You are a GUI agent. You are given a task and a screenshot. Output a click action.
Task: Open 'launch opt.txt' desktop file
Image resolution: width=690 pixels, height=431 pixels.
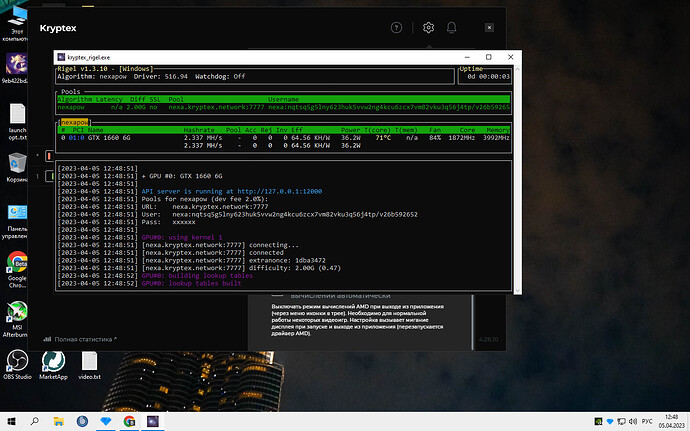(x=17, y=122)
